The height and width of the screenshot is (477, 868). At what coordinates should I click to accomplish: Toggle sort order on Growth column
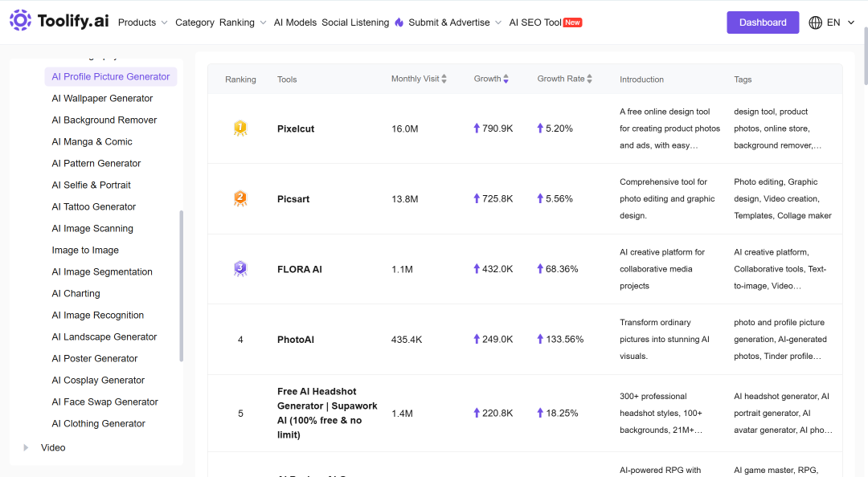506,79
